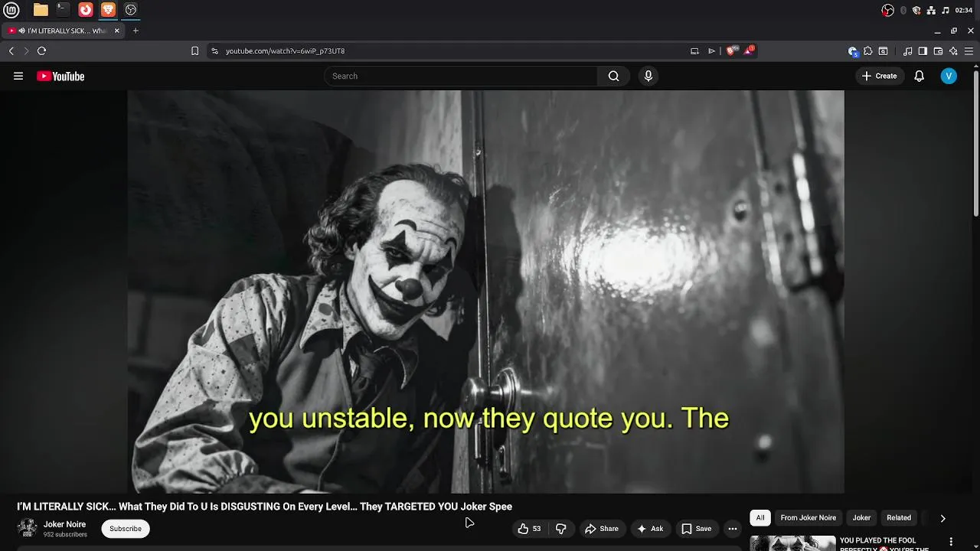
Task: Open the Brave Rewards triangle icon
Action: tap(750, 51)
